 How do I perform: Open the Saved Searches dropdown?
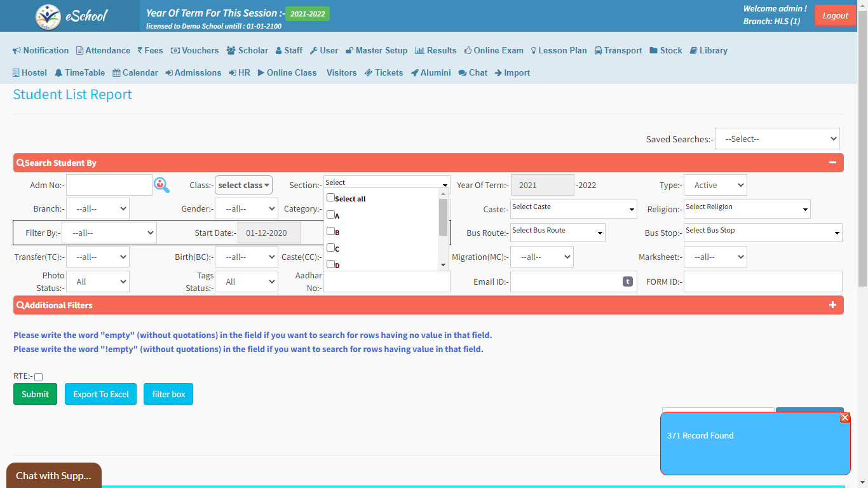[776, 139]
